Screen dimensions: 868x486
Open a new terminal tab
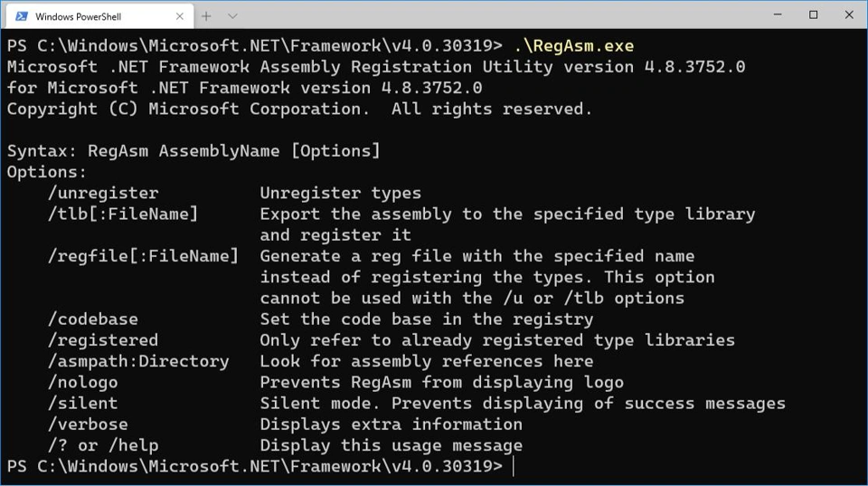click(x=206, y=16)
